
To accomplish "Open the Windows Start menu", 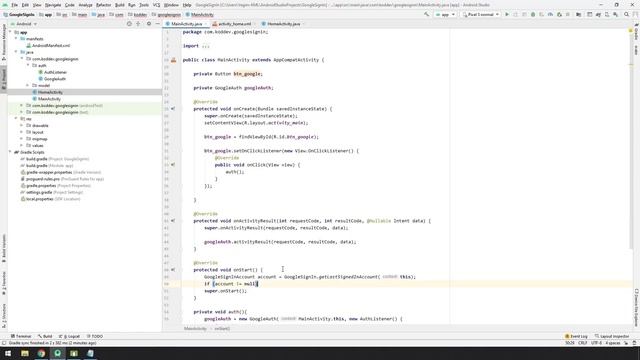I will pyautogui.click(x=8, y=353).
